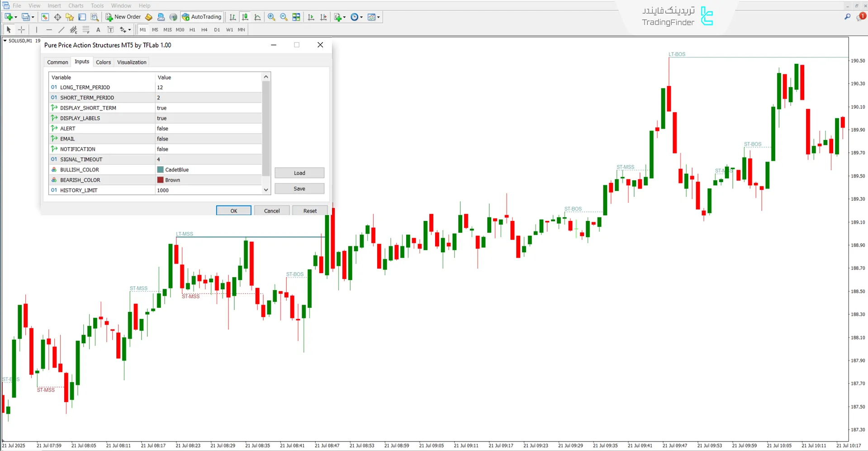Image resolution: width=868 pixels, height=451 pixels.
Task: Switch to the Colors tab
Action: 103,62
